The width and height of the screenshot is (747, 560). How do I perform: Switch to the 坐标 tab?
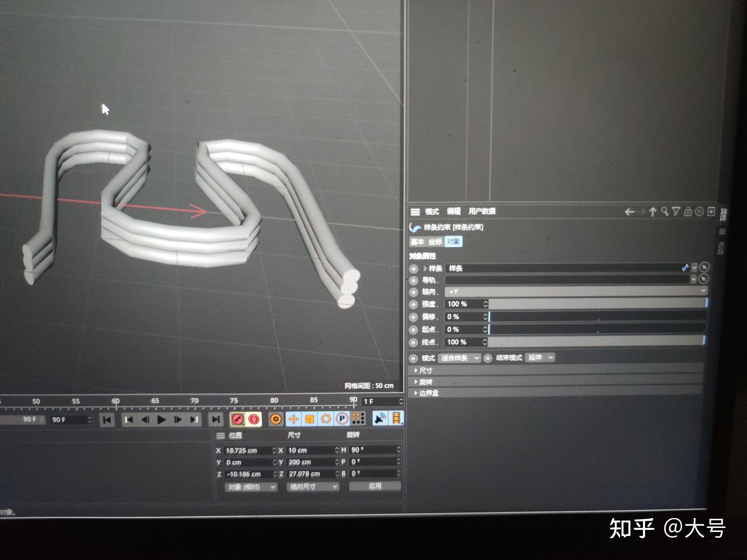click(x=435, y=241)
